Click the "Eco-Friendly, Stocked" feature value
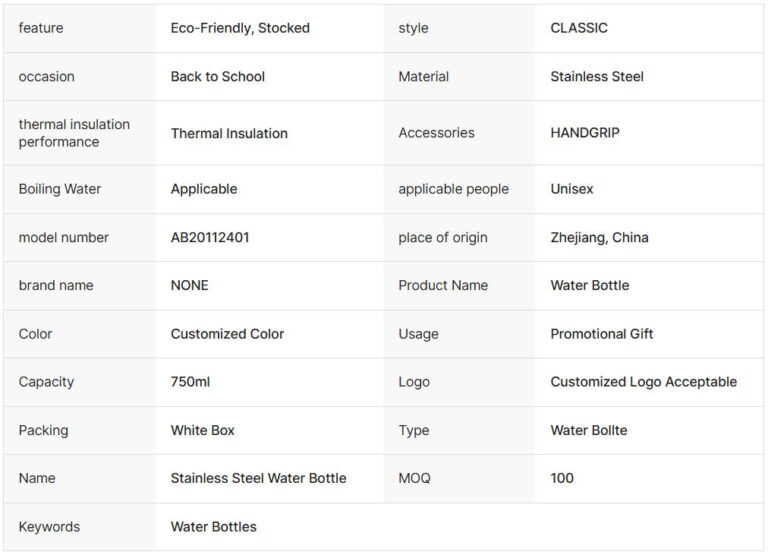This screenshot has width=768, height=555. click(x=240, y=28)
